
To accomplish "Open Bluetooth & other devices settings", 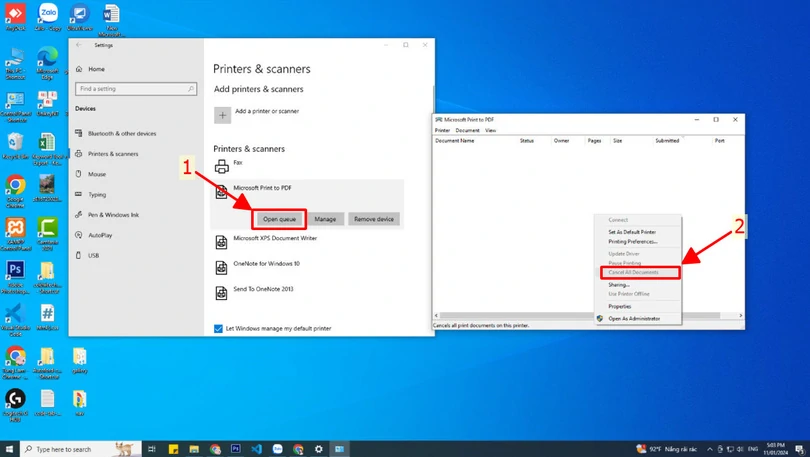I will pos(121,133).
